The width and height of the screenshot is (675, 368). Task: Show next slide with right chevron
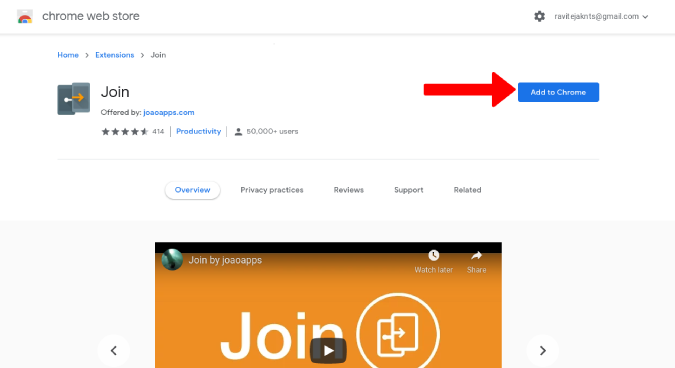click(x=543, y=351)
